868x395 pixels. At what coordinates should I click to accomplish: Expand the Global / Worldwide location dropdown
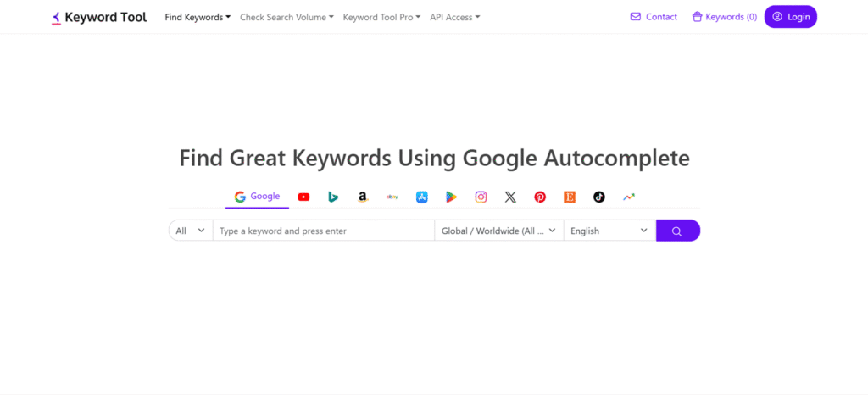(x=498, y=231)
